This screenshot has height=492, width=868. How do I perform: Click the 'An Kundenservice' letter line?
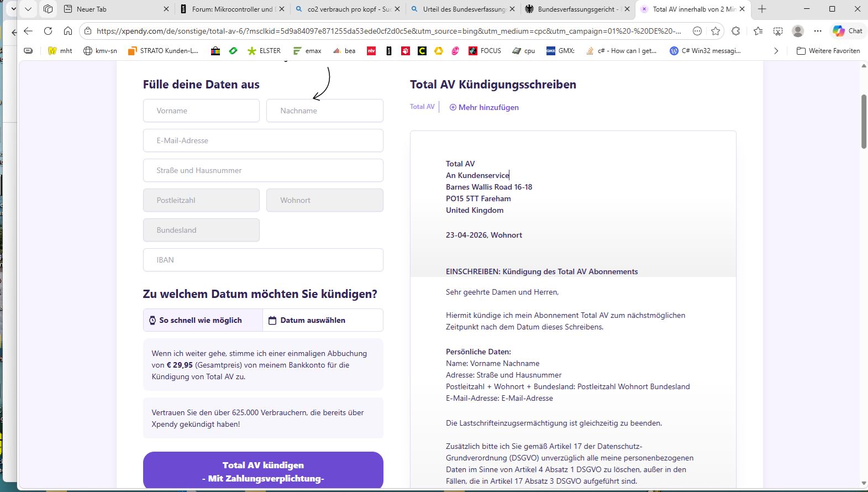(477, 175)
